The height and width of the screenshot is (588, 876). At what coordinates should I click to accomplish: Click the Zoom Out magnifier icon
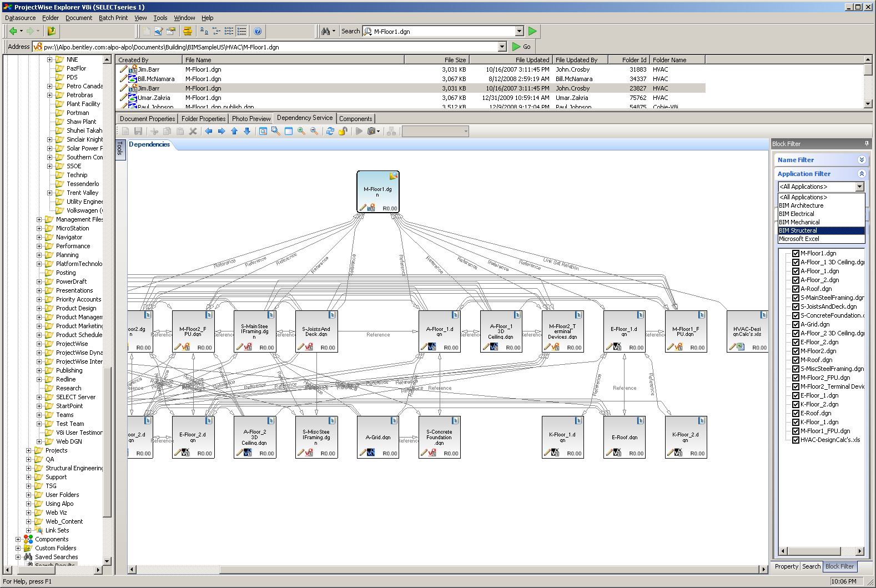pos(314,131)
